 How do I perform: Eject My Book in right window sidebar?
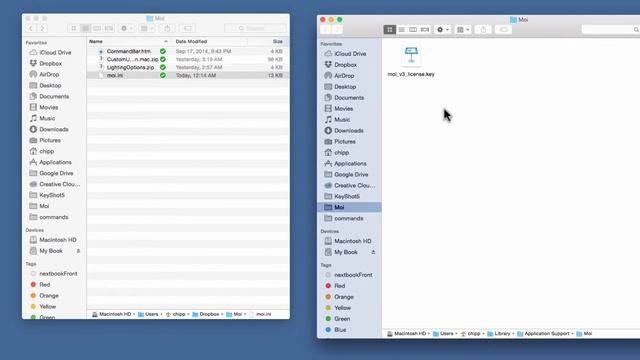pyautogui.click(x=373, y=252)
